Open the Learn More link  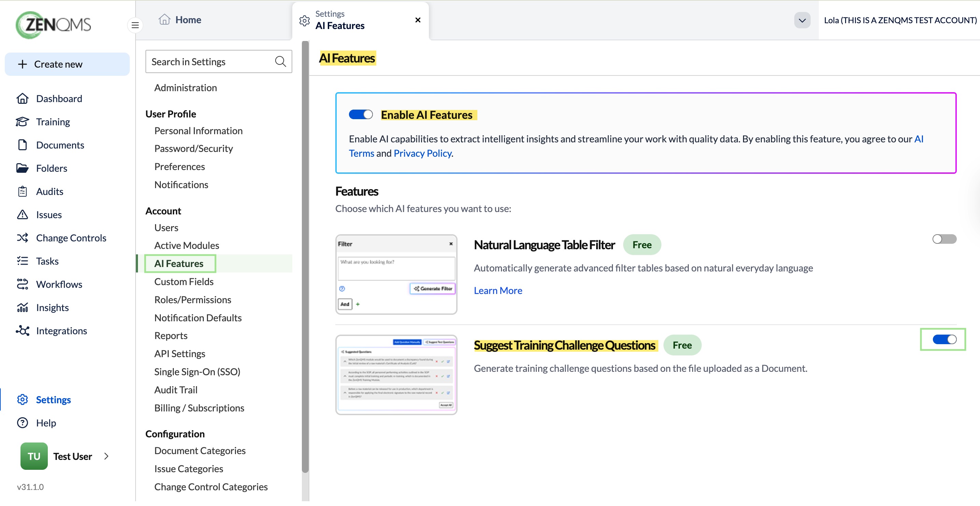pos(498,291)
